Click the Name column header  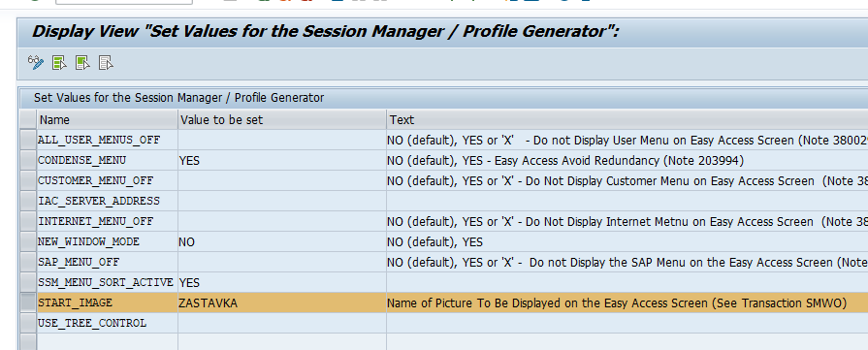pyautogui.click(x=108, y=119)
